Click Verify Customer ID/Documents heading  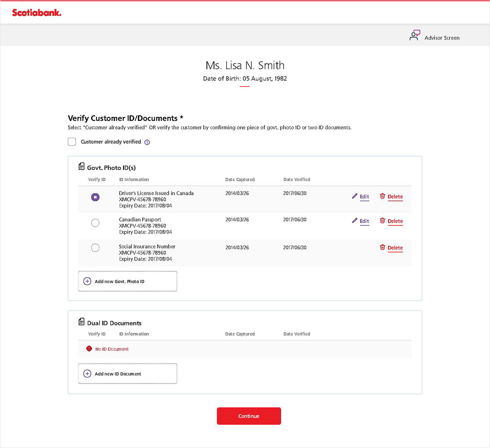coord(125,118)
